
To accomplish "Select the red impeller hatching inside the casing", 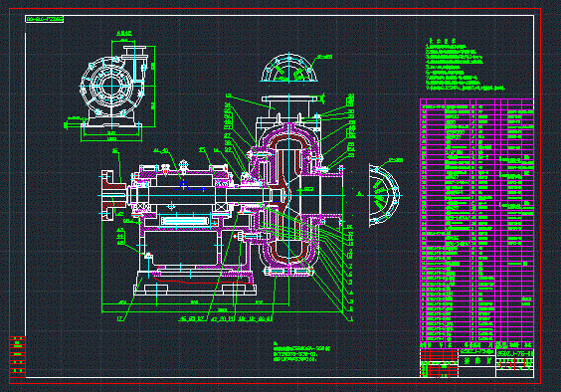I will point(289,196).
